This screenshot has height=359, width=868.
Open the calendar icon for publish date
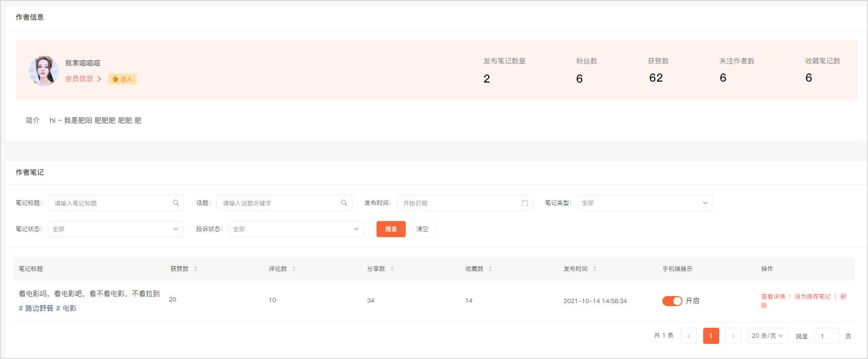[x=524, y=203]
